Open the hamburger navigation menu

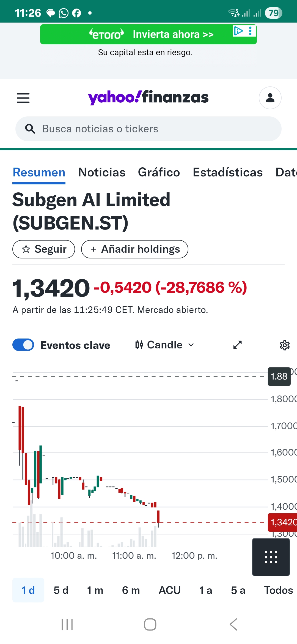click(x=23, y=98)
